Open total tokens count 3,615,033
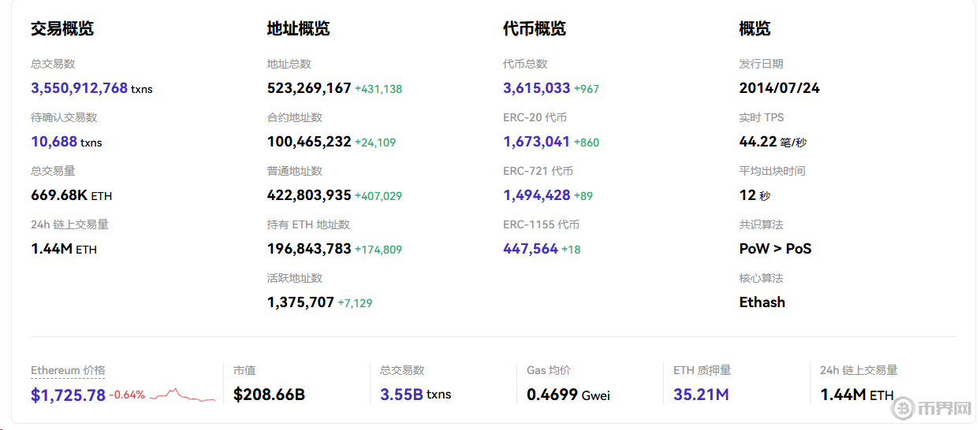Viewport: 980px width, 430px height. [x=536, y=88]
